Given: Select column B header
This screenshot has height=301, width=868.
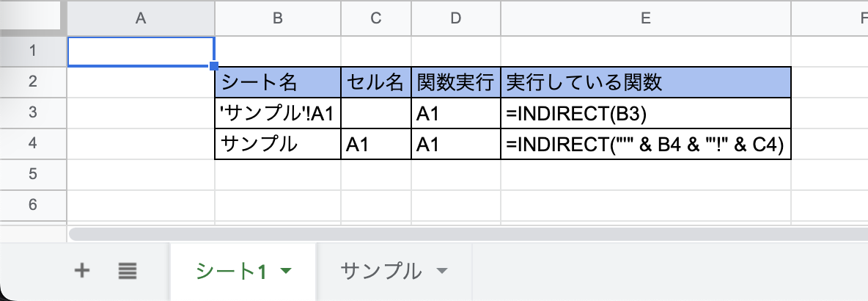Looking at the screenshot, I should coord(278,20).
